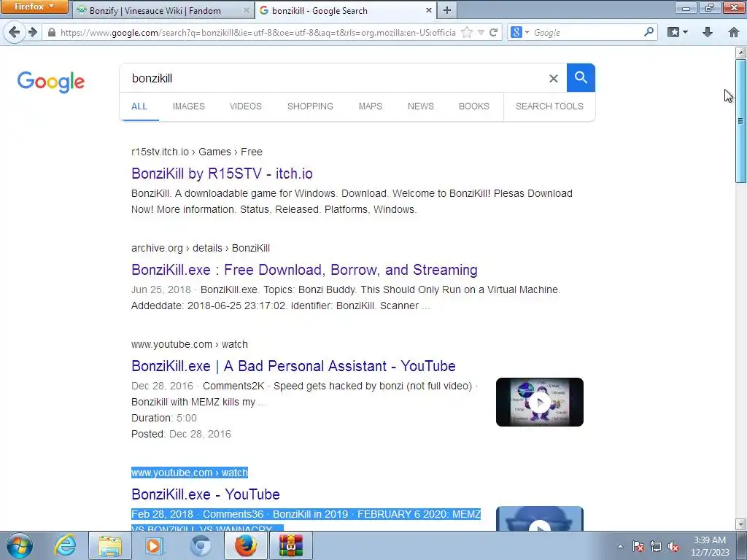The width and height of the screenshot is (747, 560).
Task: Click the muted volume tray icon
Action: [x=673, y=546]
